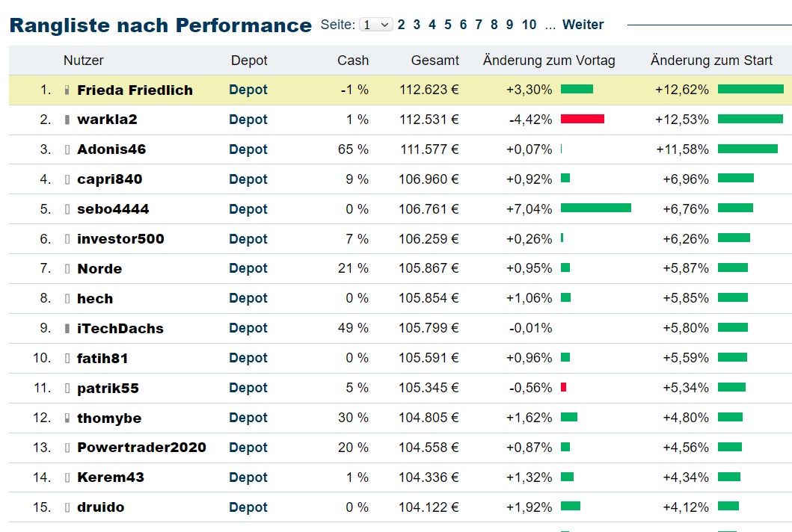Open warkla2's Depot
792x532 pixels.
tap(248, 119)
